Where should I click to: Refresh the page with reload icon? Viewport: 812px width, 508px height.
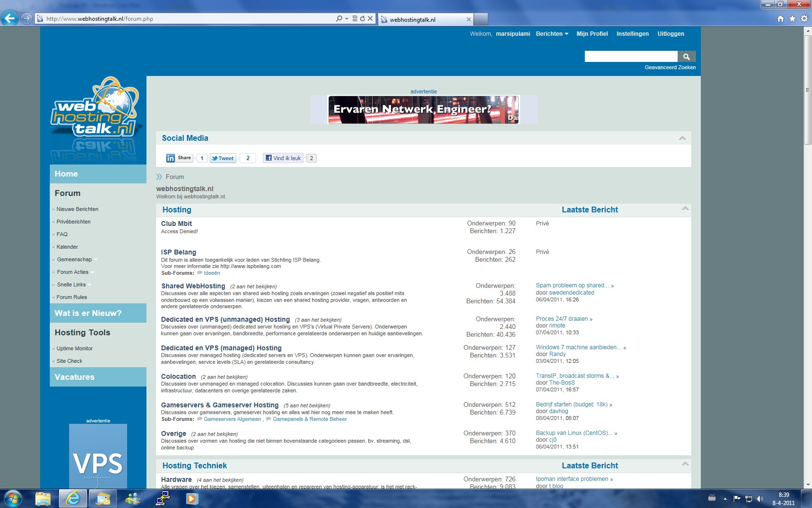click(x=362, y=19)
